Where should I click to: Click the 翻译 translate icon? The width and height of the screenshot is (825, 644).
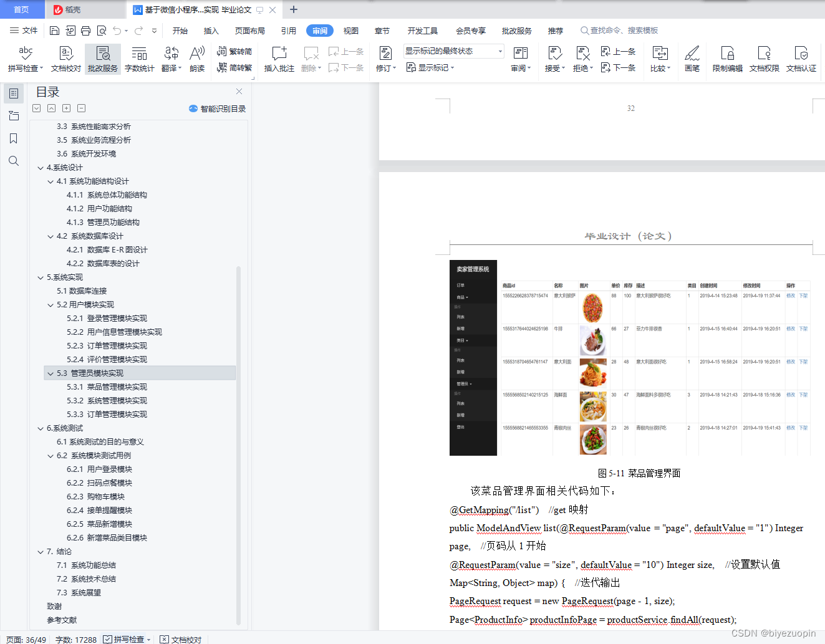pyautogui.click(x=171, y=54)
